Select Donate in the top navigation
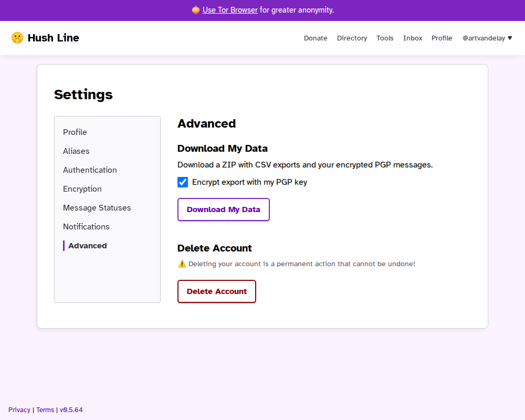The width and height of the screenshot is (525, 420). coord(316,38)
